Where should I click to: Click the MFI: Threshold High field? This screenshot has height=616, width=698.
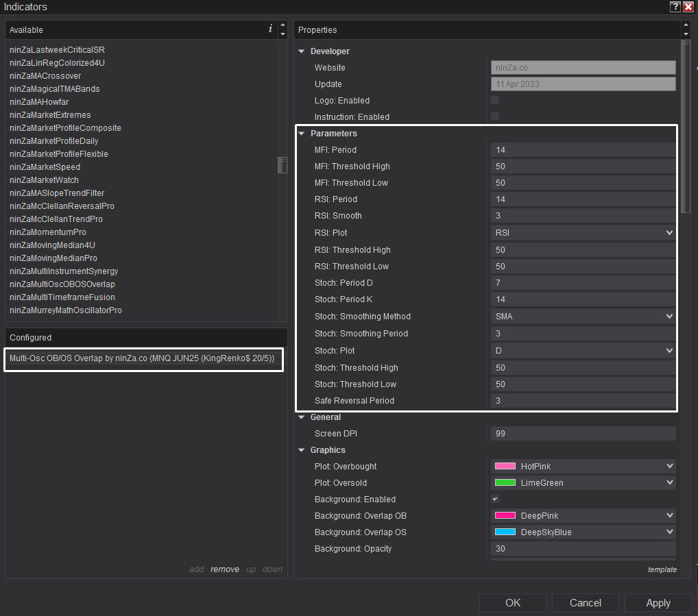click(x=583, y=167)
